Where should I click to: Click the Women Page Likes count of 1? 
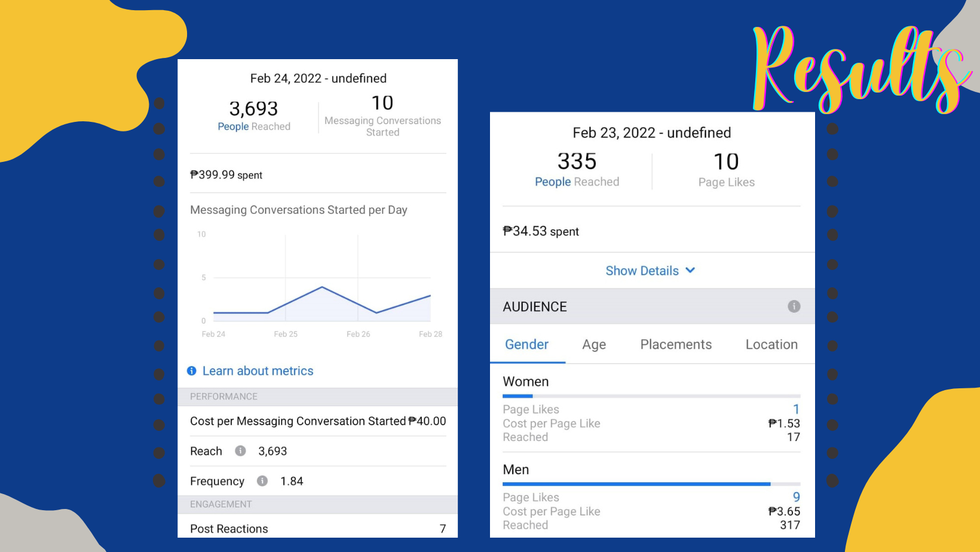796,409
